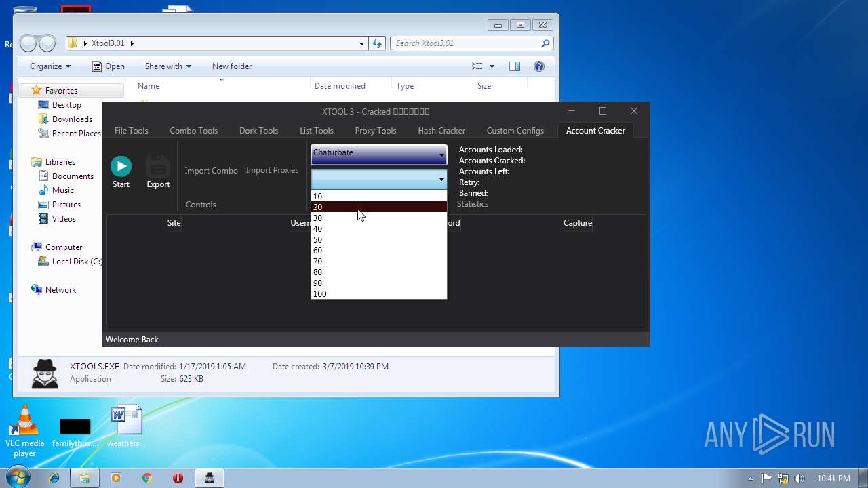Toggle the preview pane icon in Explorer

[515, 66]
